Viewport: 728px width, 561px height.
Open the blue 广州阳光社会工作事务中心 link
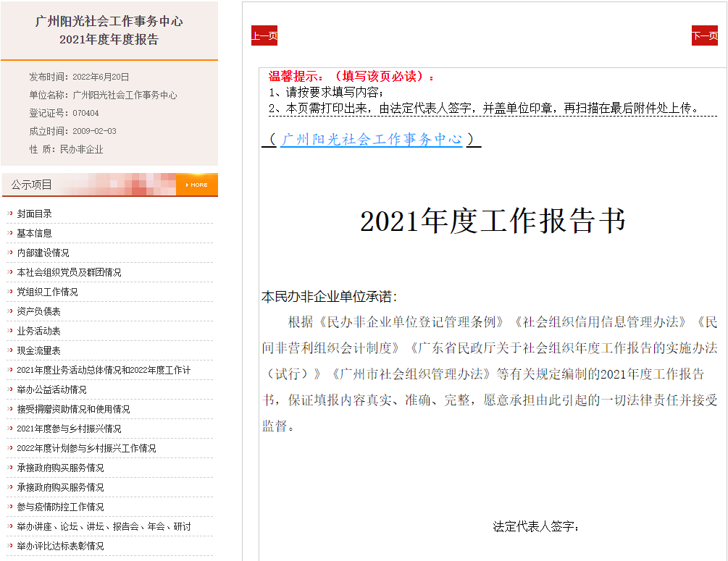[x=372, y=139]
